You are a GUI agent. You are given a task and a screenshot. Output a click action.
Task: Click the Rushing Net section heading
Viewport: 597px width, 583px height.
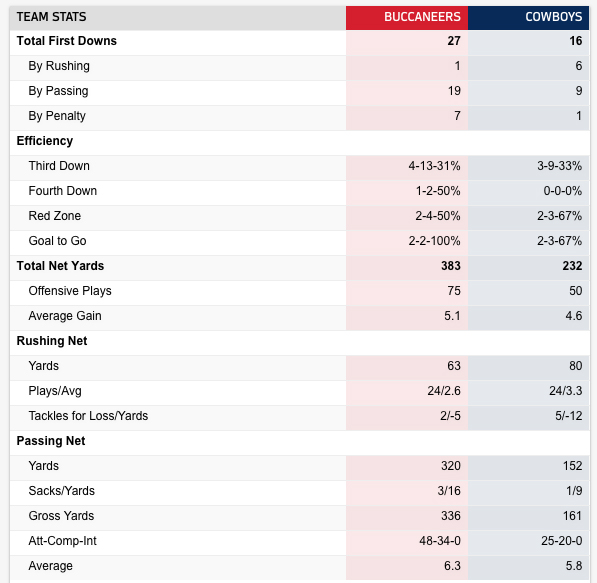tap(52, 341)
